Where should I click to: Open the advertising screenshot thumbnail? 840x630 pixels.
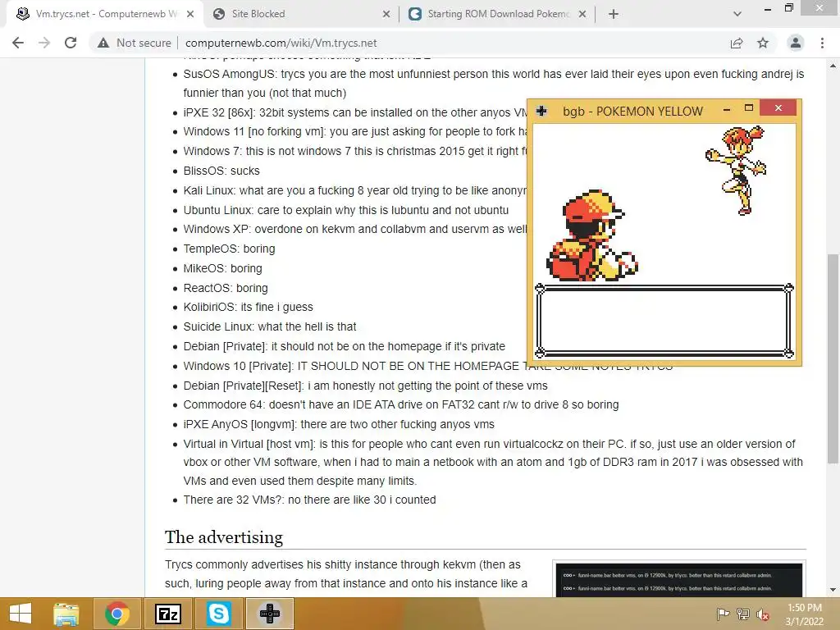(678, 580)
